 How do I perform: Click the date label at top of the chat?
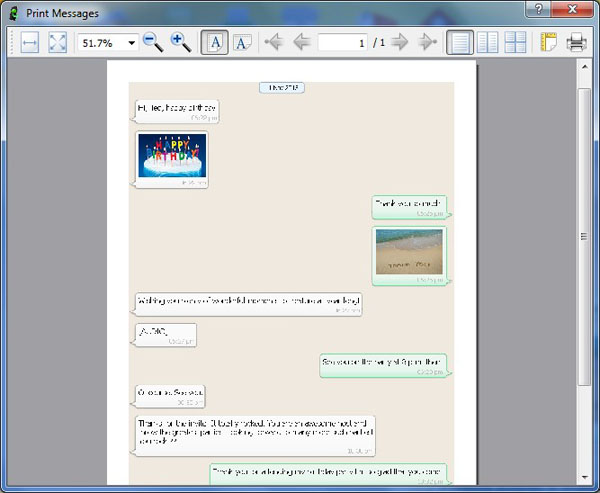pos(282,88)
